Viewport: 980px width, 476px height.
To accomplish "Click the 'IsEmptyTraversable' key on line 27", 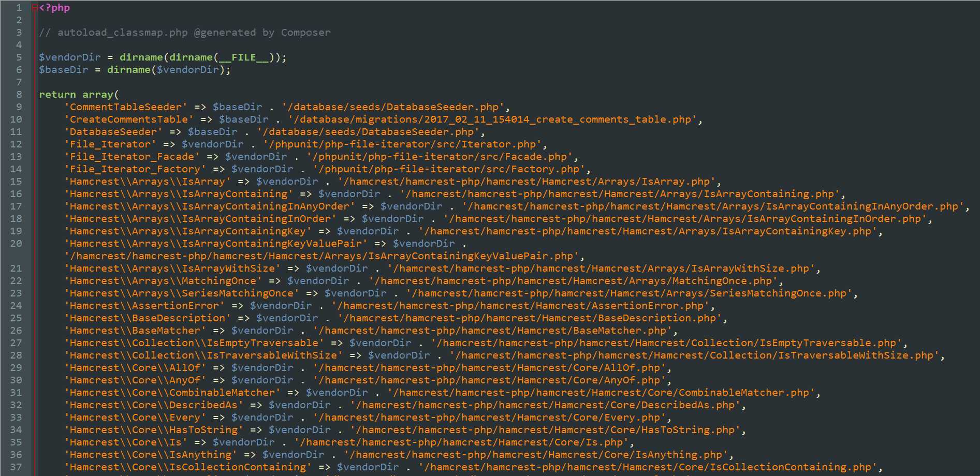I will (194, 343).
